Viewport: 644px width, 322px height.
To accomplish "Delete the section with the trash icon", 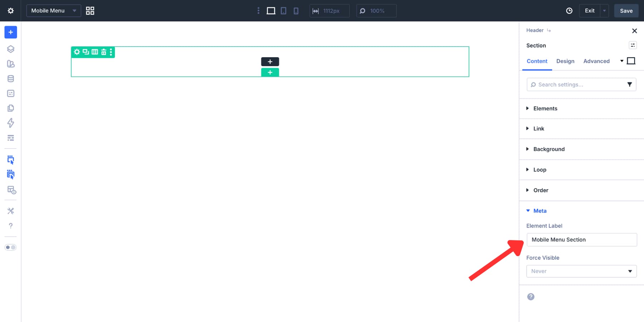I will 104,52.
